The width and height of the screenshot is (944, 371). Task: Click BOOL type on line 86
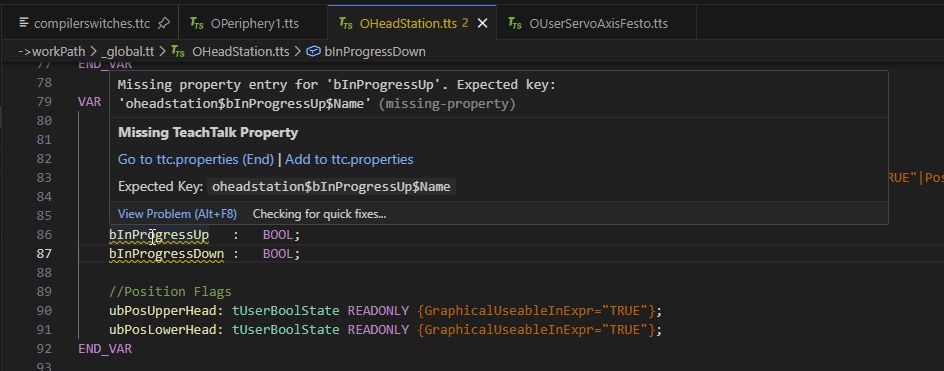[278, 234]
